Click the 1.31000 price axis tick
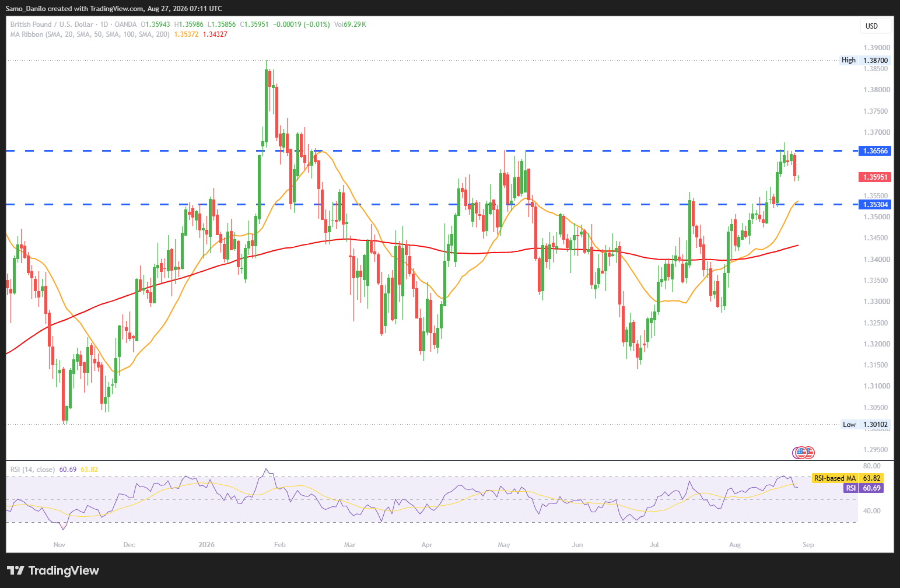Screen dimensions: 900x588 pos(877,386)
